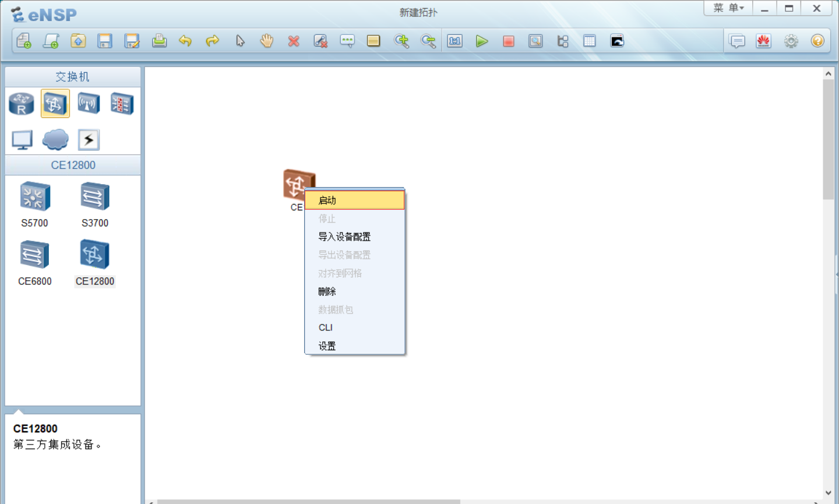Show all interfaces icon
The width and height of the screenshot is (839, 504).
click(x=563, y=41)
